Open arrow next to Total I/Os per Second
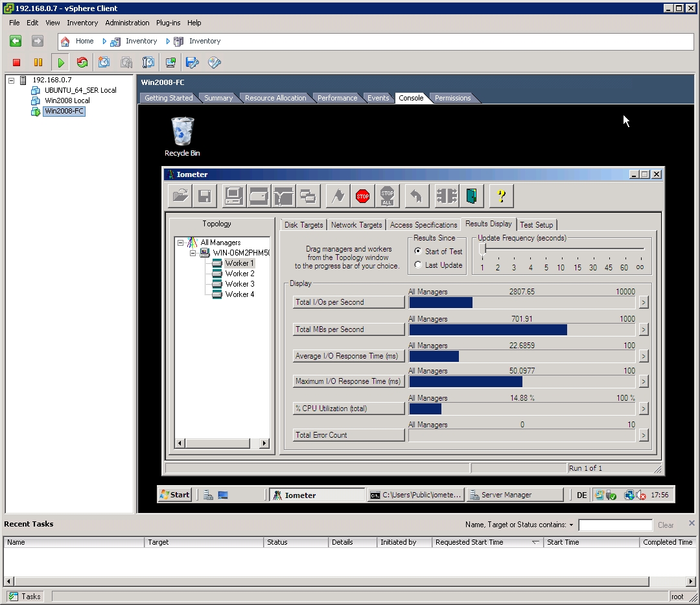The image size is (700, 605). click(x=643, y=302)
